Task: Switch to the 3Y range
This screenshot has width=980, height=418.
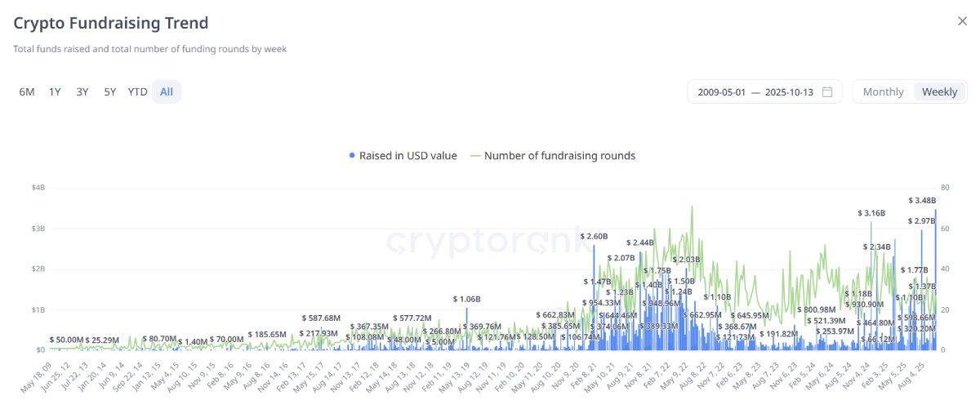Action: click(82, 91)
